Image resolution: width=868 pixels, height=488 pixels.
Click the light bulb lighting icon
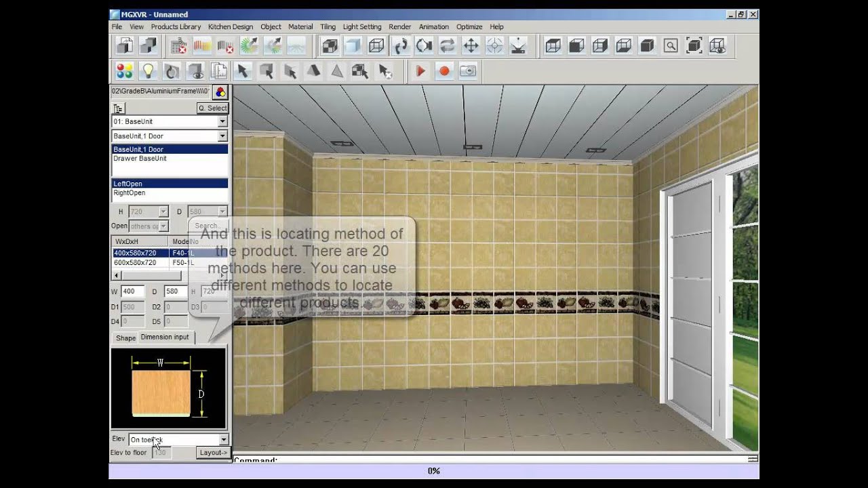(x=148, y=70)
